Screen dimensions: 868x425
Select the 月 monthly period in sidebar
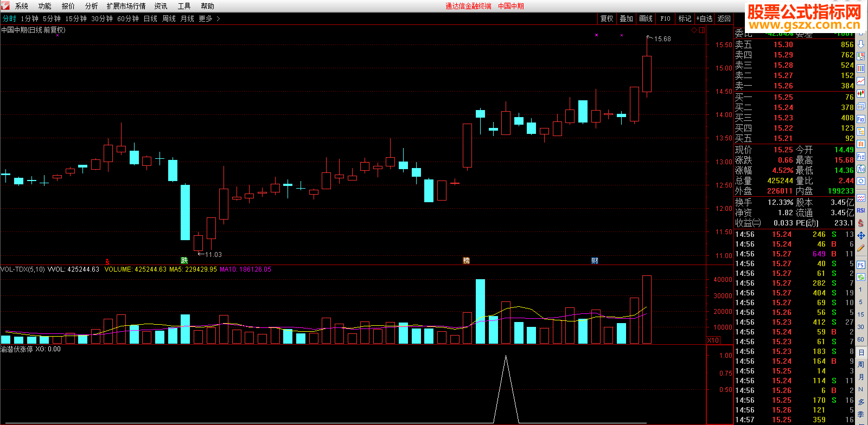point(861,377)
